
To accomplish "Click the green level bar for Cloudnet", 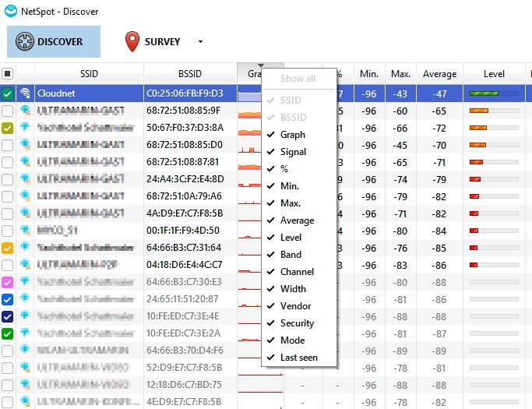I will pos(484,93).
